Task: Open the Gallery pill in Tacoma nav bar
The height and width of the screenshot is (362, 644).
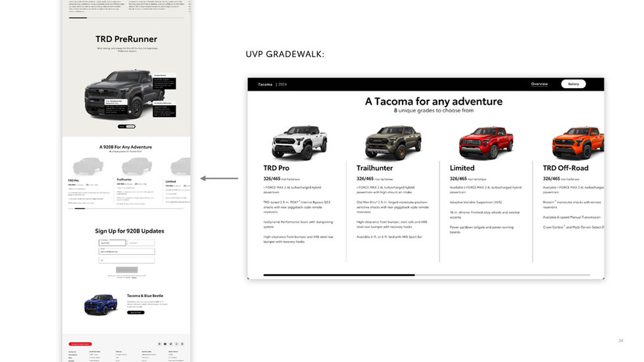Action: (574, 84)
